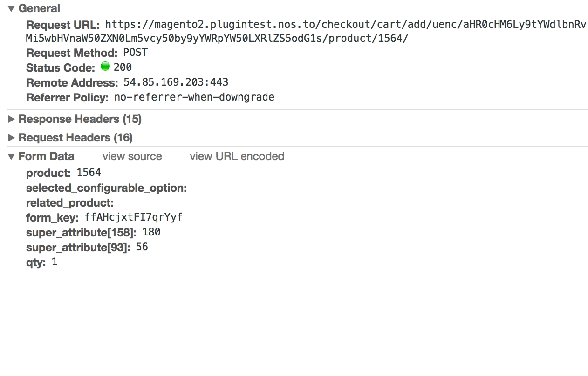Click the super_attribute[158] value 180

(151, 232)
